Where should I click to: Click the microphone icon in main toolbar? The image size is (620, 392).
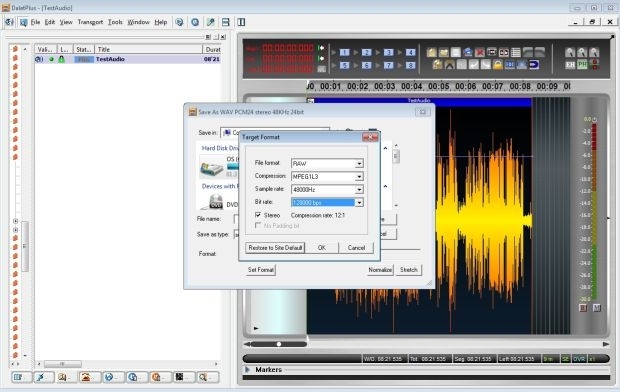coord(211,22)
